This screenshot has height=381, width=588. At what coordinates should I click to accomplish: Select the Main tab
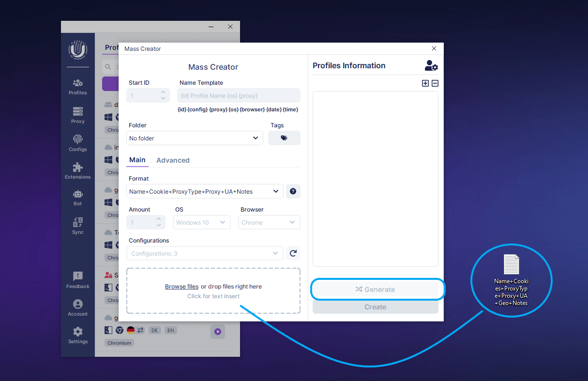[x=137, y=160]
